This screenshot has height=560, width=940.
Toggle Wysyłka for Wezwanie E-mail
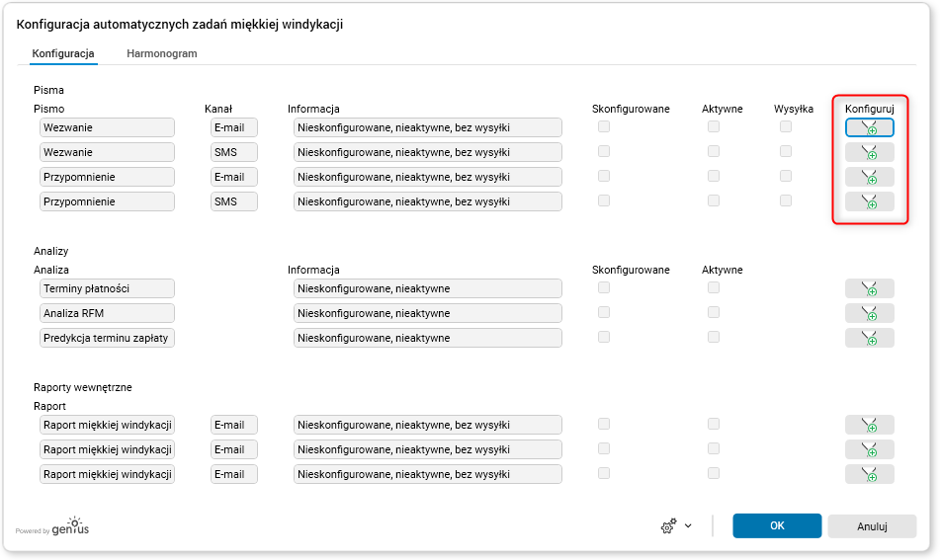coord(786,126)
